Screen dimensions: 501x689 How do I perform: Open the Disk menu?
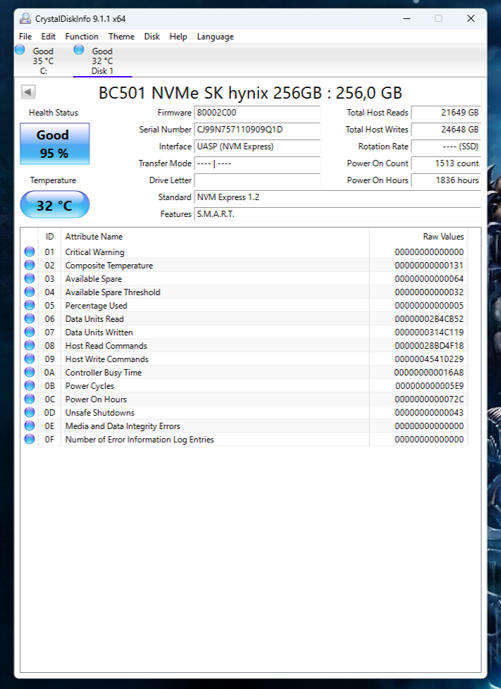152,36
